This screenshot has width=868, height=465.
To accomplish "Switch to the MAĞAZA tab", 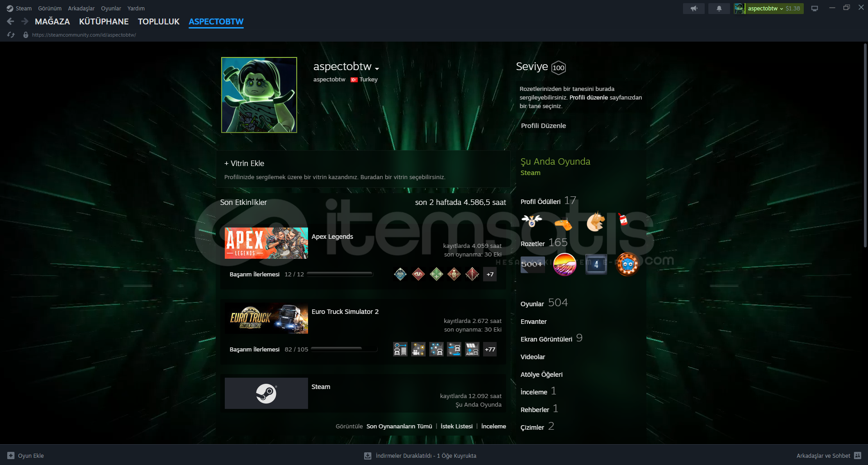I will [x=52, y=21].
